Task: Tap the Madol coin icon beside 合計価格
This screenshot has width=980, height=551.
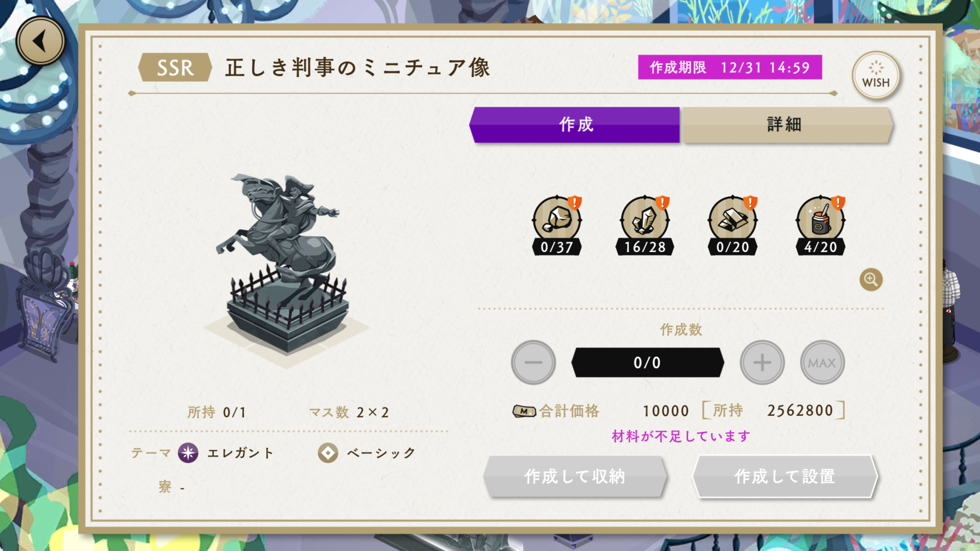Action: (524, 411)
